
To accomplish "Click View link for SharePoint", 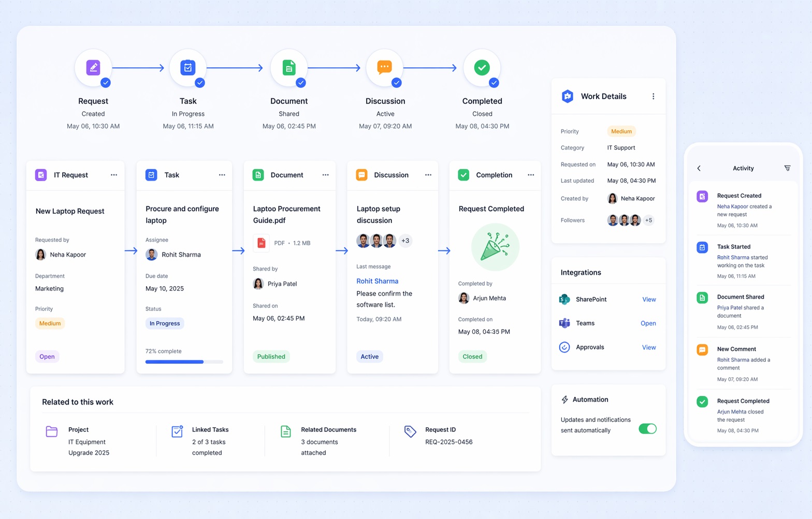I will point(649,299).
